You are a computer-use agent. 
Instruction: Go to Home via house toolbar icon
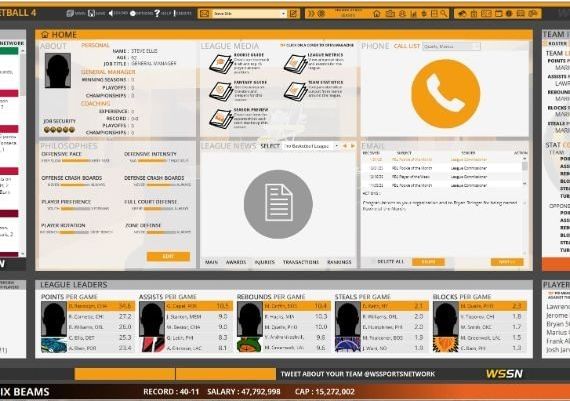(377, 14)
